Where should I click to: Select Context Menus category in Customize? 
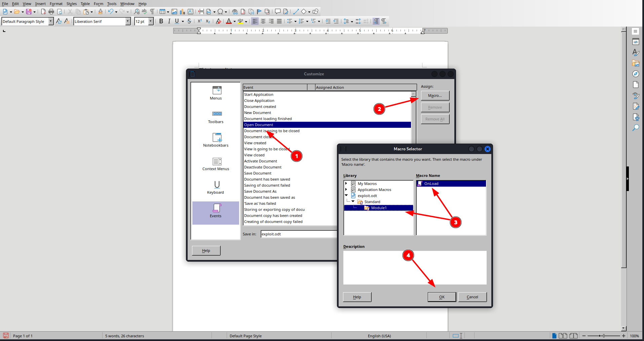coord(216,163)
